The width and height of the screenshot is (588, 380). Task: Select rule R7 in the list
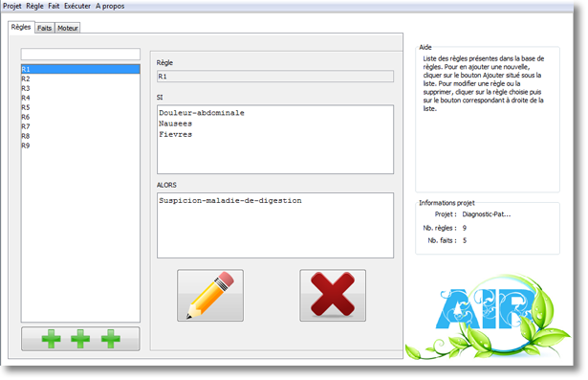[80, 126]
